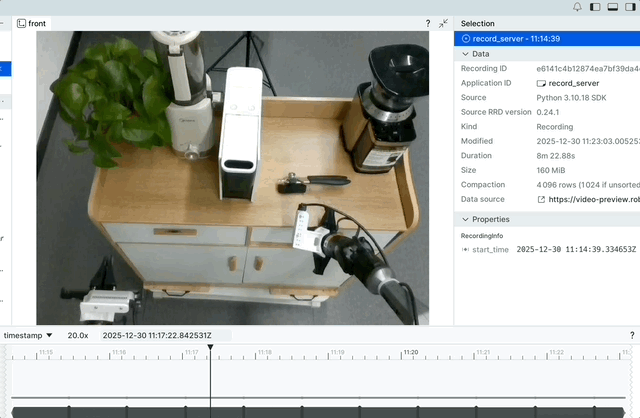640x418 pixels.
Task: Click the current timestamp display
Action: click(164, 335)
